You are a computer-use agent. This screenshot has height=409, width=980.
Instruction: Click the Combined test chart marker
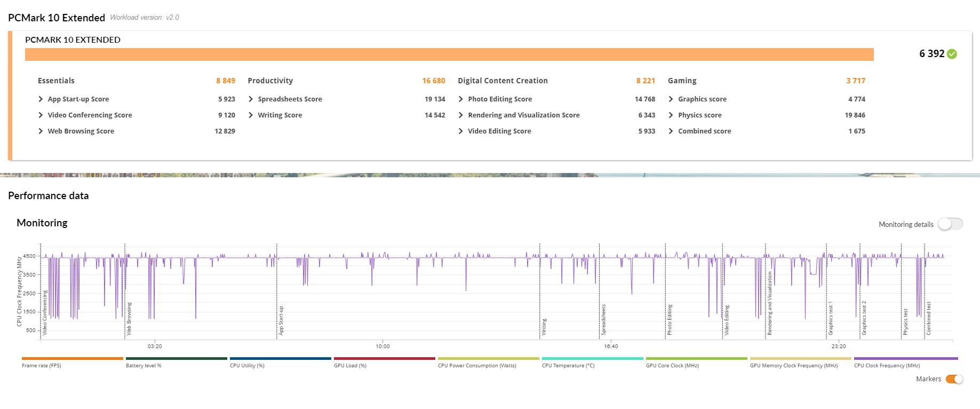click(928, 318)
